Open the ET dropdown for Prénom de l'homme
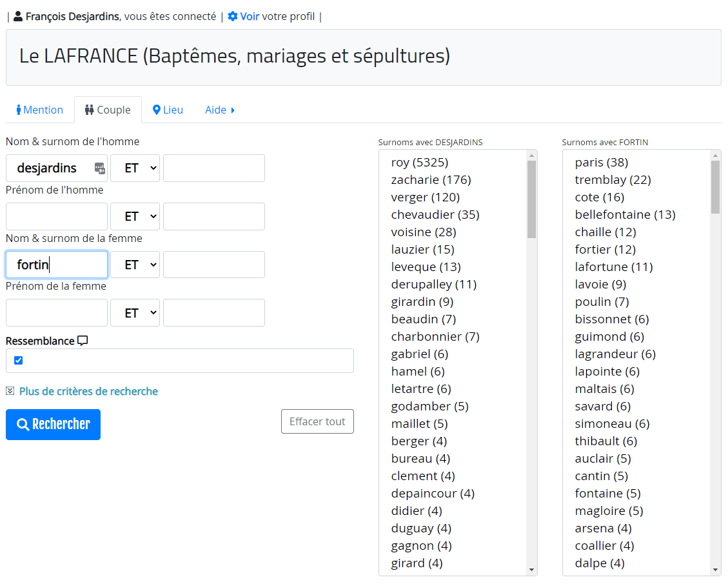Image resolution: width=728 pixels, height=584 pixels. click(x=135, y=217)
